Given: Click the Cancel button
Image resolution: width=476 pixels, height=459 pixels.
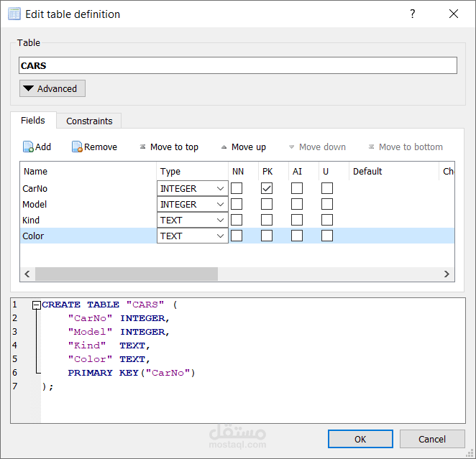Looking at the screenshot, I should pos(432,439).
